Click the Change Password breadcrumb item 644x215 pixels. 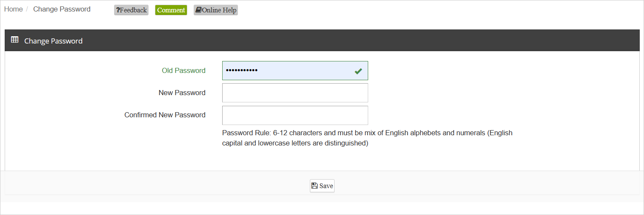(x=62, y=9)
